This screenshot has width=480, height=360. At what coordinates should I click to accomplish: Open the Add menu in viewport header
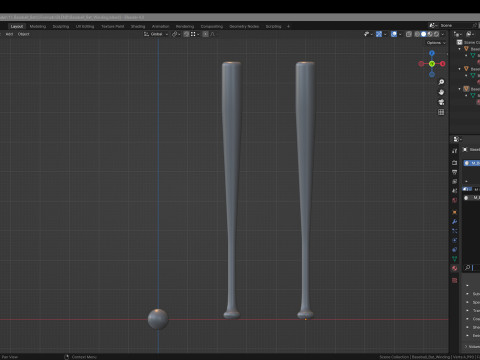pos(9,34)
